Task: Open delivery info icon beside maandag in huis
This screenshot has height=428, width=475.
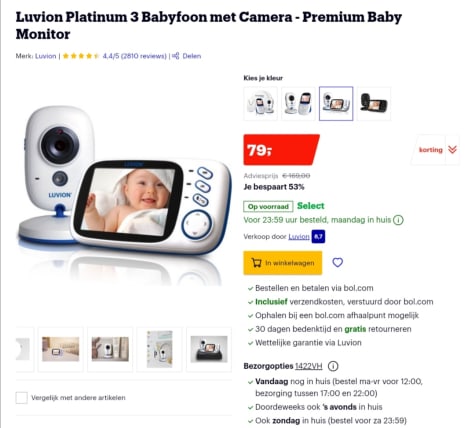Action: click(x=398, y=220)
